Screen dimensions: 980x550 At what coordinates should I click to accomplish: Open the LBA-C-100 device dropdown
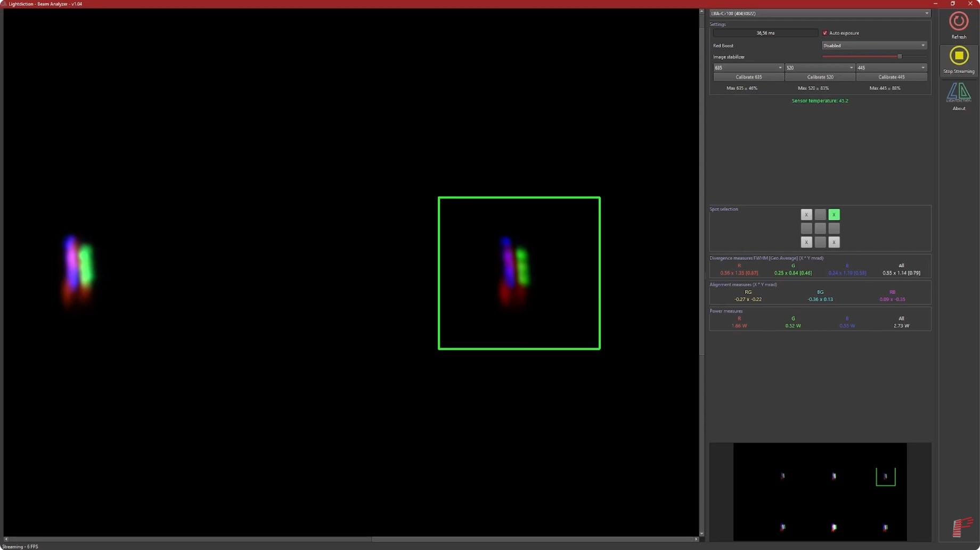click(820, 13)
